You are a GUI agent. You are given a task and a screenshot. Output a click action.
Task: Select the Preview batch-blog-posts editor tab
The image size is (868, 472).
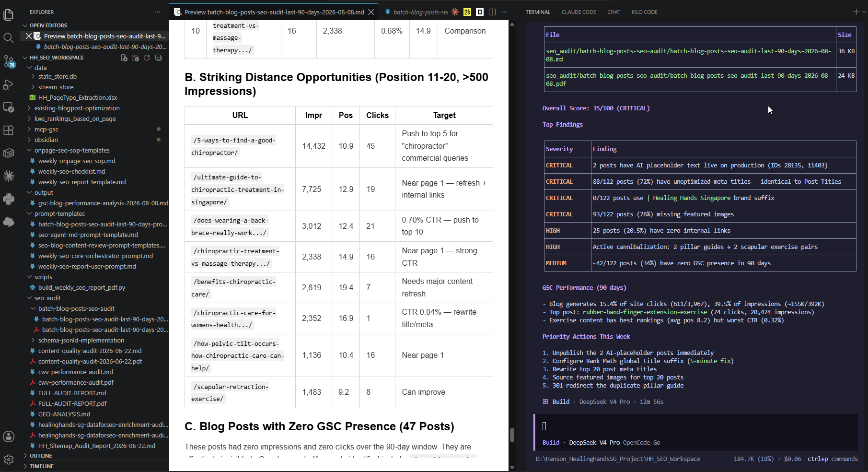(x=273, y=12)
